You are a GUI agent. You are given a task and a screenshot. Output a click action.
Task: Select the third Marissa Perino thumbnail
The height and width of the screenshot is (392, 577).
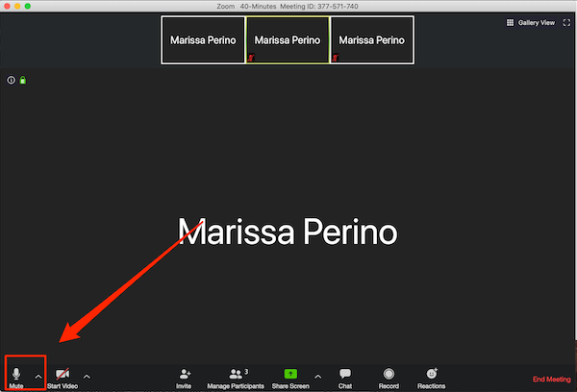coord(371,41)
